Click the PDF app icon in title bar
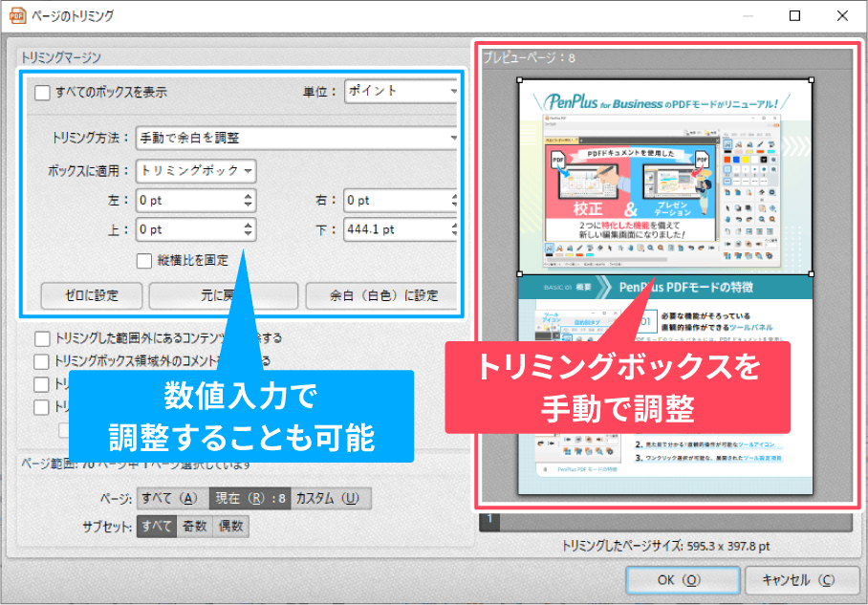This screenshot has width=868, height=605. pyautogui.click(x=18, y=15)
